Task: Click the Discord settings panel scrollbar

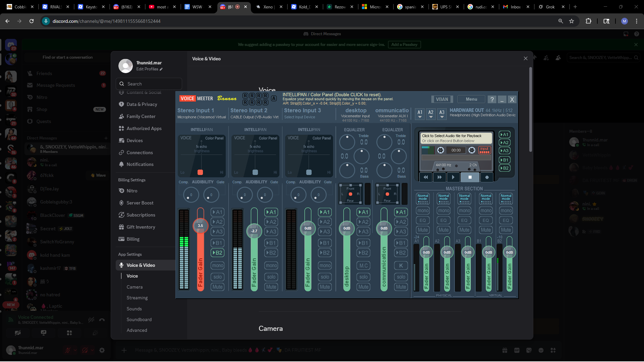Action: click(x=530, y=110)
